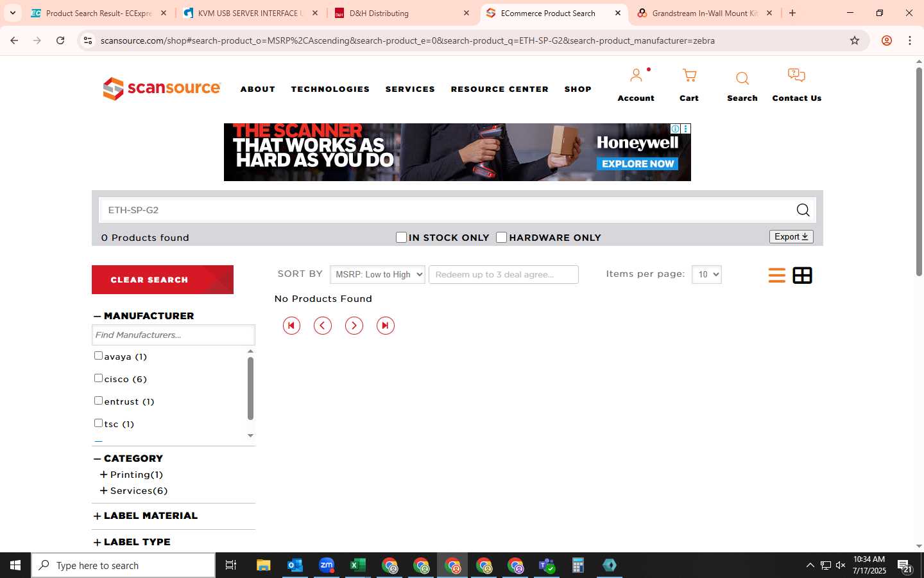
Task: Click the browser back arrow
Action: point(14,40)
